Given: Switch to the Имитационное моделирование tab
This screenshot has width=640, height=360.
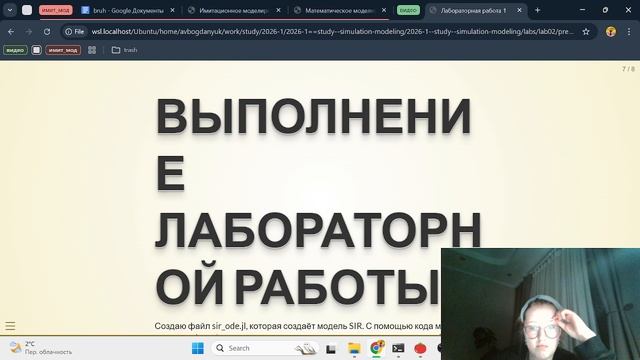Looking at the screenshot, I should click(x=233, y=11).
